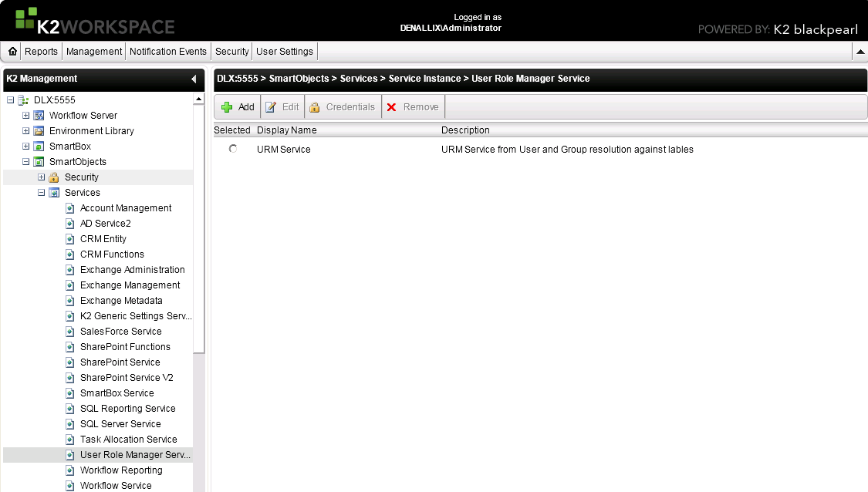Open the User Settings menu

285,52
